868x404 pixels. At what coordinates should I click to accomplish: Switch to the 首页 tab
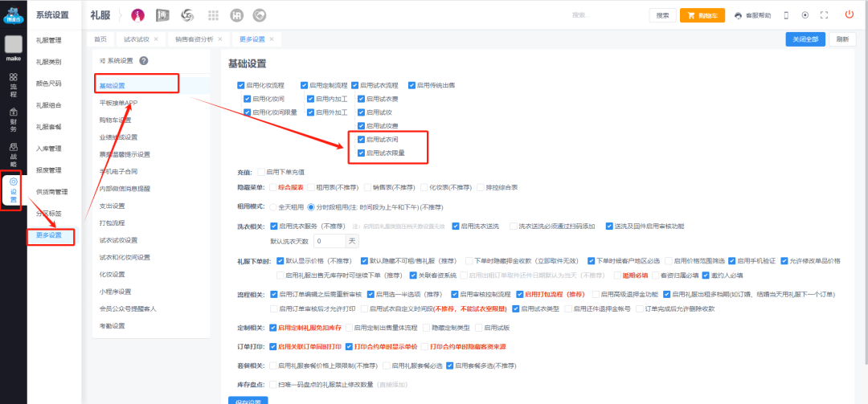coord(100,39)
